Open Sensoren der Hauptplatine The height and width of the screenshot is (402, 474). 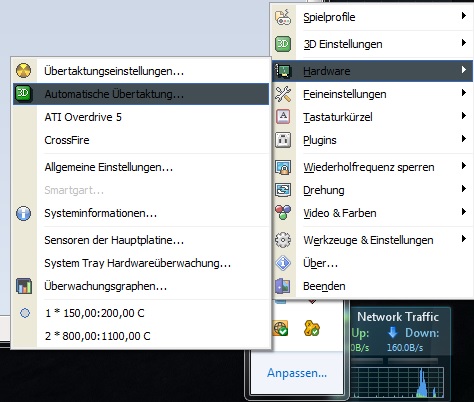click(141, 240)
